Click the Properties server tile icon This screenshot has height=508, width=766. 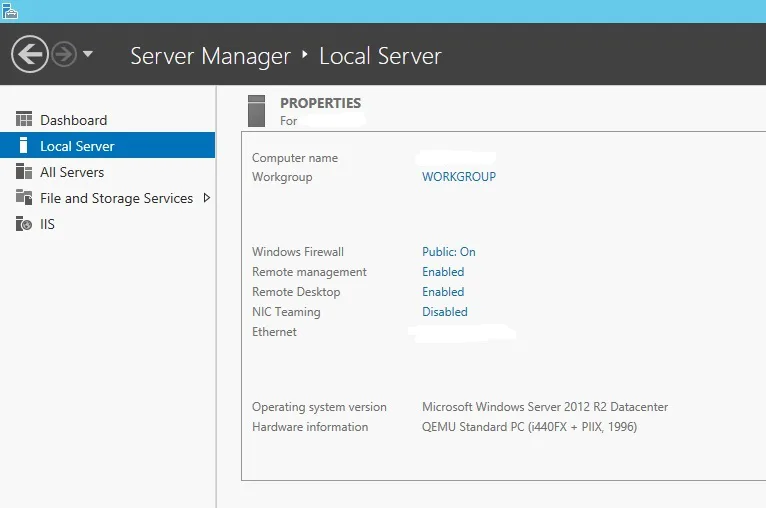(257, 109)
